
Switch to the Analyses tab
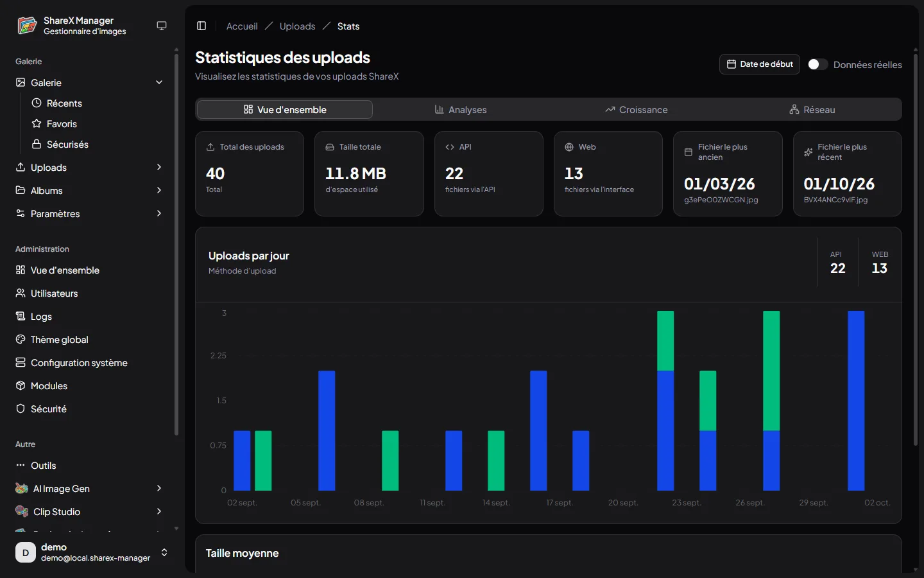(461, 110)
